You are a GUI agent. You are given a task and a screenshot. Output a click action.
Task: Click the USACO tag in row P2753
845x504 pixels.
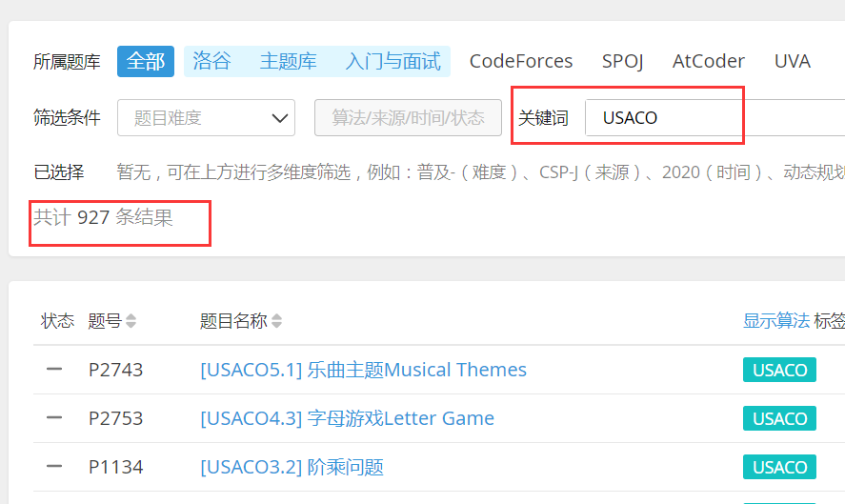779,418
